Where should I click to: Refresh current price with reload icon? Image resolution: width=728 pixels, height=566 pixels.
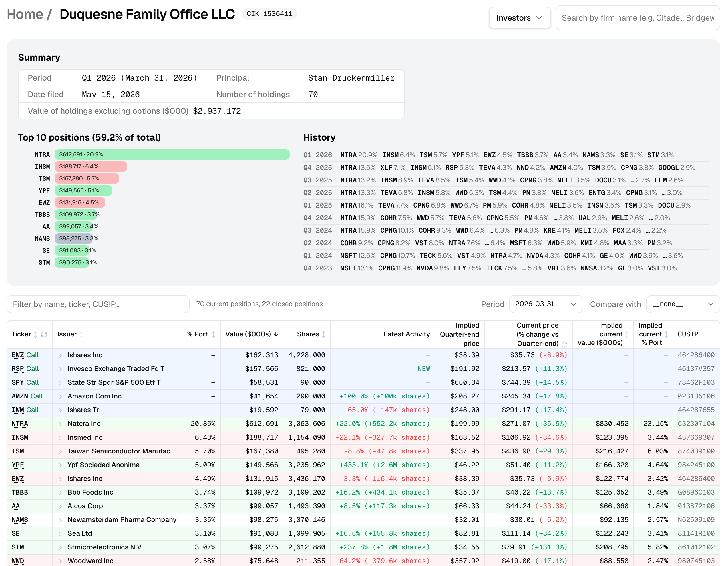tap(564, 344)
